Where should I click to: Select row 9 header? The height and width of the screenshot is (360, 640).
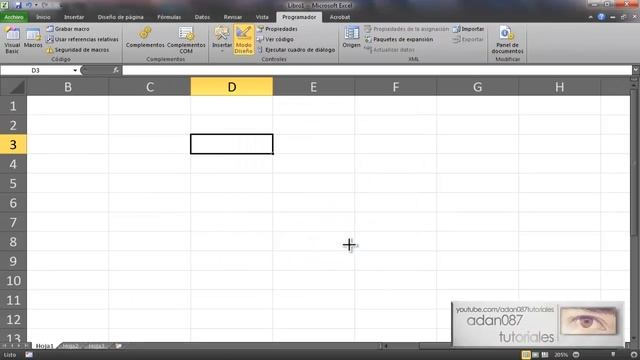pos(13,261)
